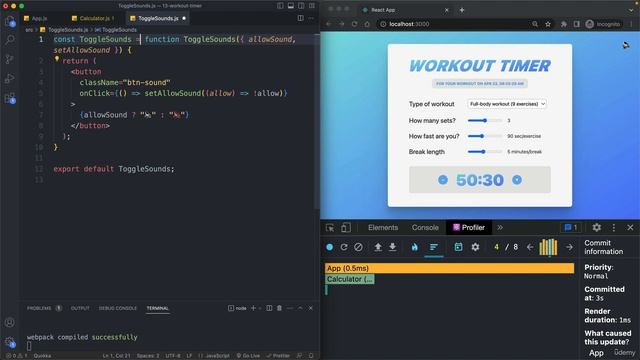The height and width of the screenshot is (360, 640).
Task: Click Go Live in the status bar
Action: [248, 356]
